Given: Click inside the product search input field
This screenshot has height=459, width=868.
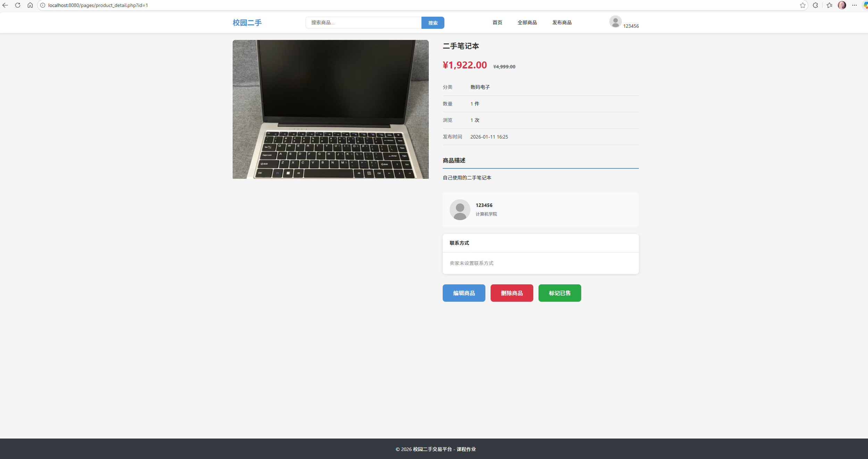Looking at the screenshot, I should click(x=363, y=23).
